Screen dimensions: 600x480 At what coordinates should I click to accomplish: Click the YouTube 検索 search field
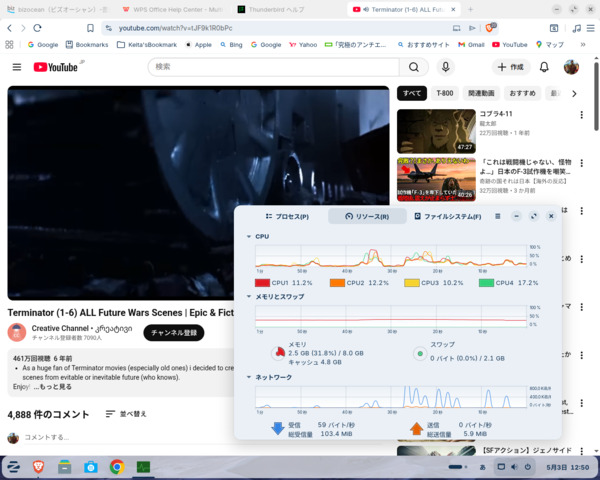(274, 67)
